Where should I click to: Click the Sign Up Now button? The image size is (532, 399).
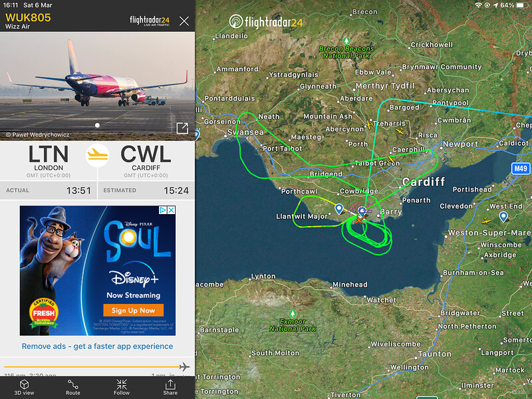[134, 310]
